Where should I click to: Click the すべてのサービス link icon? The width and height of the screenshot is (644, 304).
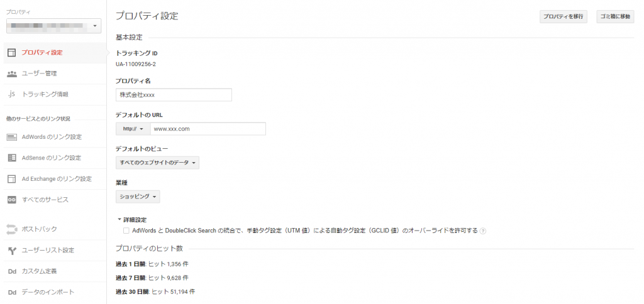tap(11, 200)
